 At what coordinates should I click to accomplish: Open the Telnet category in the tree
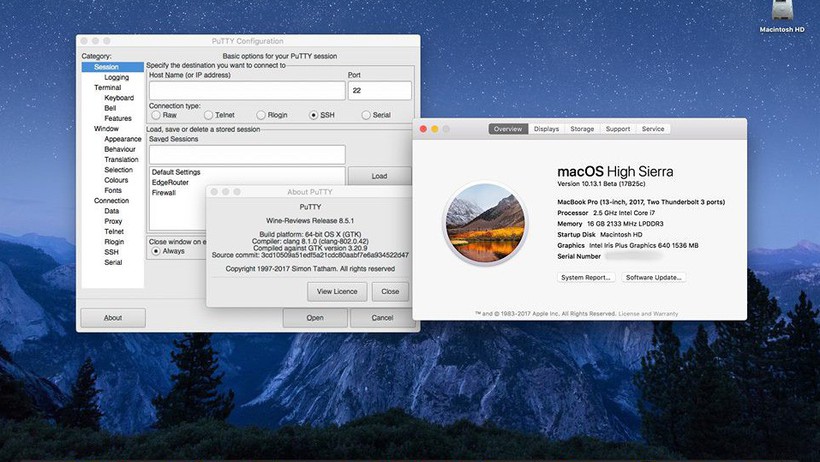114,231
